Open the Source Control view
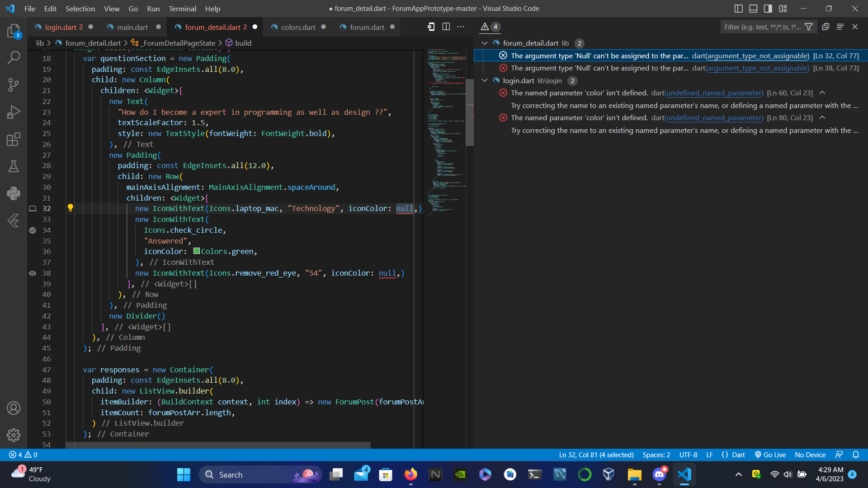This screenshot has width=868, height=488. pyautogui.click(x=14, y=85)
